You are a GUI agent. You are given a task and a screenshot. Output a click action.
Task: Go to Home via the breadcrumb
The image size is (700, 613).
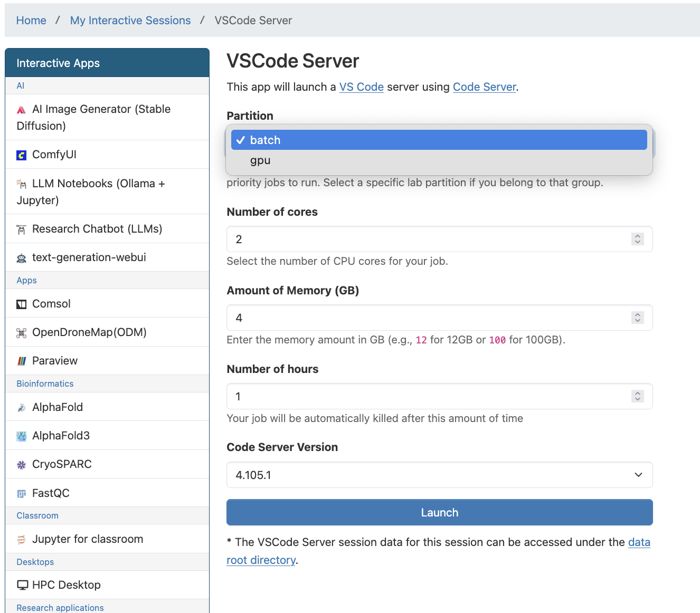(31, 20)
